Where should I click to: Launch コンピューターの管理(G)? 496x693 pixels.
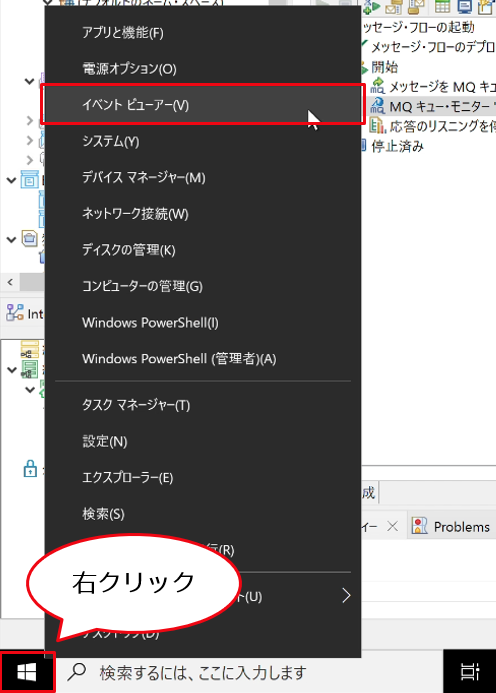click(x=202, y=286)
